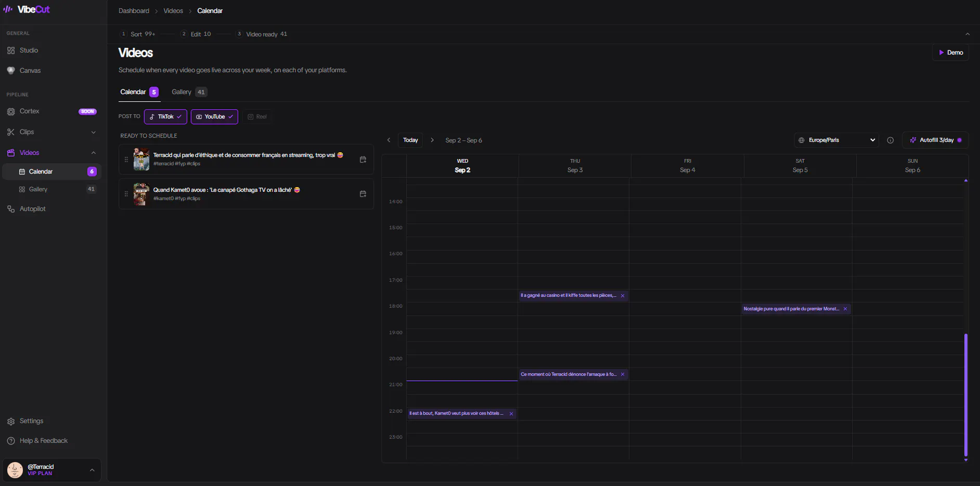
Task: Schedule the Kamet0 canapé video via calendar icon
Action: pyautogui.click(x=363, y=194)
